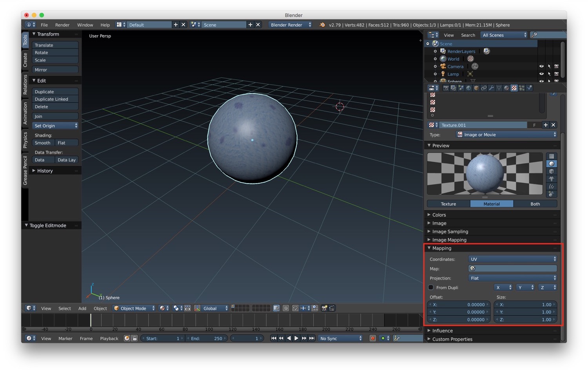Image resolution: width=588 pixels, height=372 pixels.
Task: Open the Physics properties tab
Action: pyautogui.click(x=529, y=88)
